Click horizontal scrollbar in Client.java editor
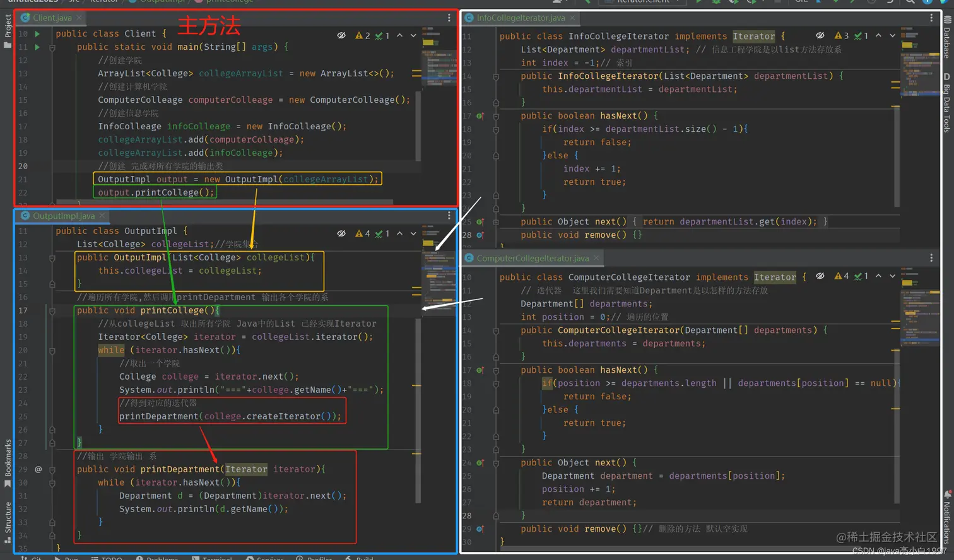Viewport: 954px width, 560px height. point(224,202)
